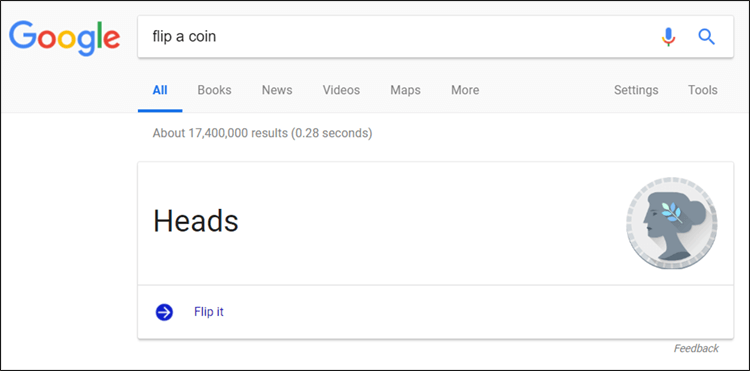Start voice search with microphone icon
Screen dimensions: 750x371
point(668,37)
